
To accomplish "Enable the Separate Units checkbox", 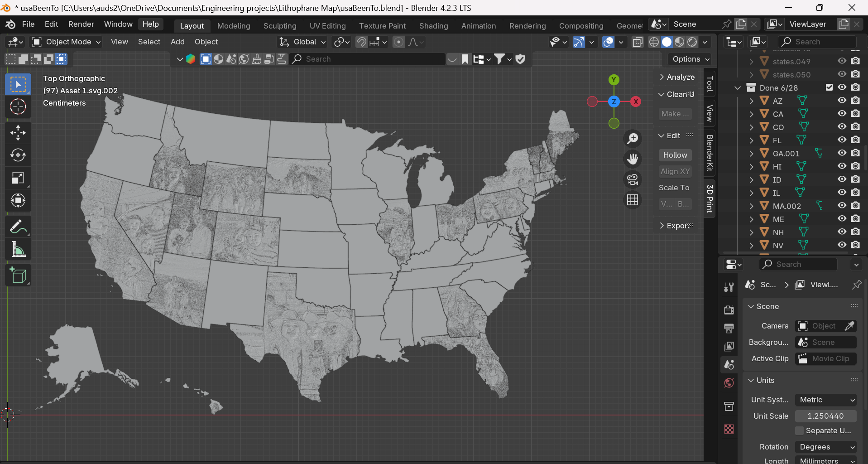I will coord(800,430).
